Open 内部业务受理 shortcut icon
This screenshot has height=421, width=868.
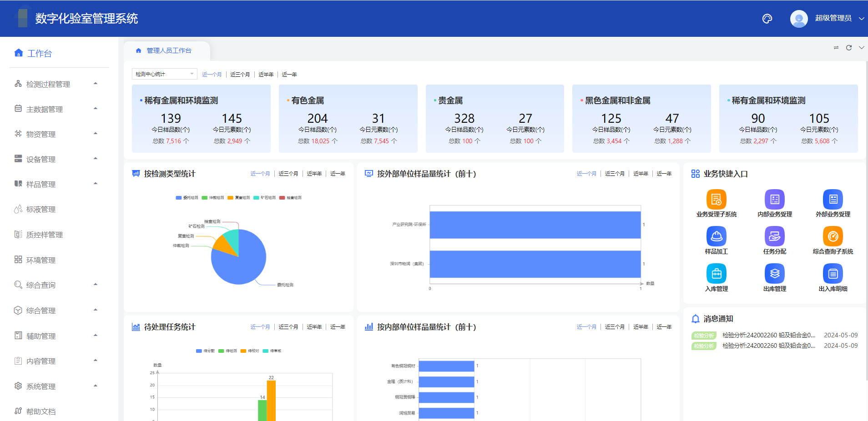click(775, 199)
